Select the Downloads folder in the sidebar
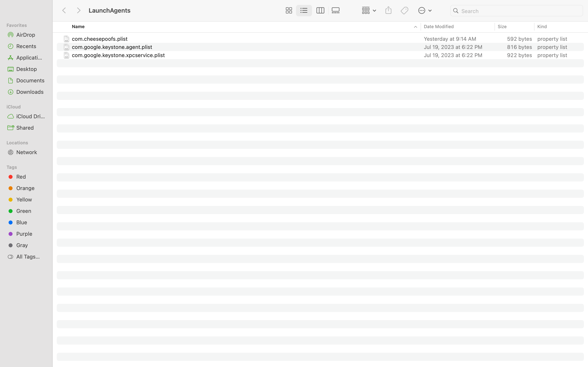Image resolution: width=588 pixels, height=367 pixels. coord(30,92)
